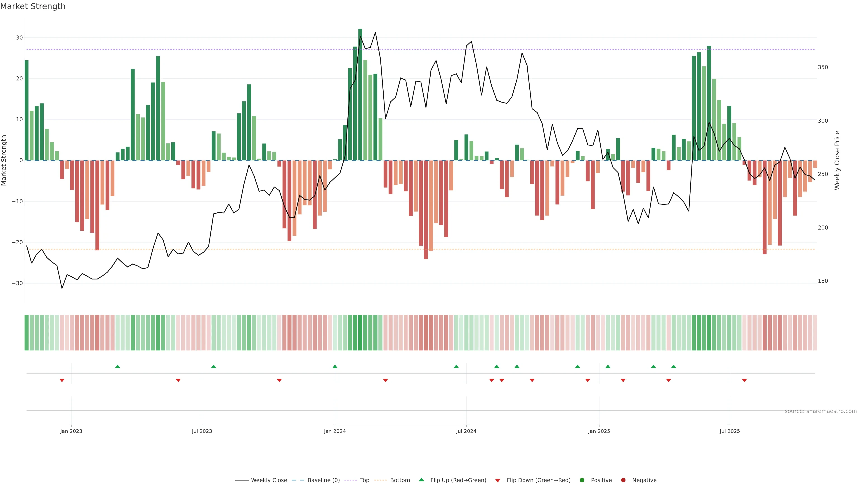Click the Jan 2023 axis label
Screen dimensions: 868x488
[71, 431]
